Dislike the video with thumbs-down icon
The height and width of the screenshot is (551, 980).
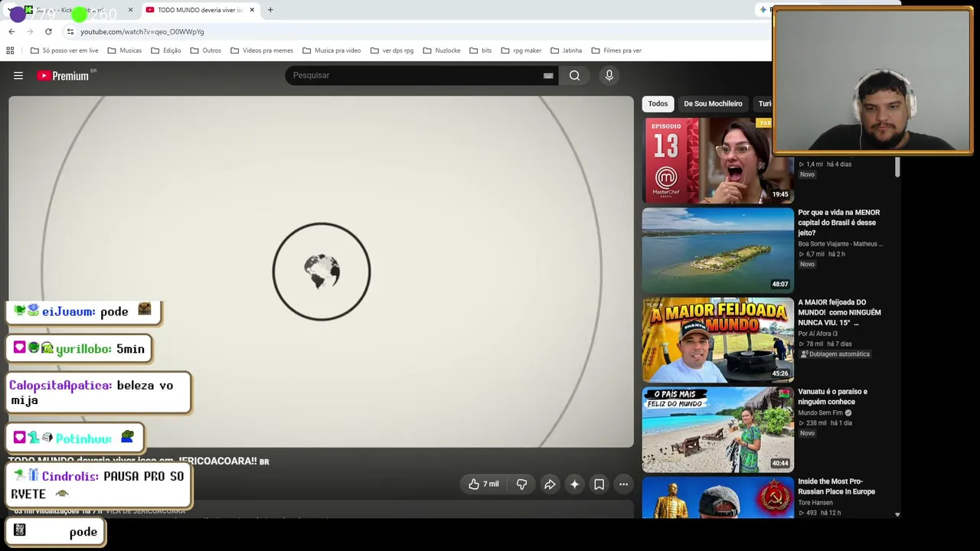click(x=521, y=484)
